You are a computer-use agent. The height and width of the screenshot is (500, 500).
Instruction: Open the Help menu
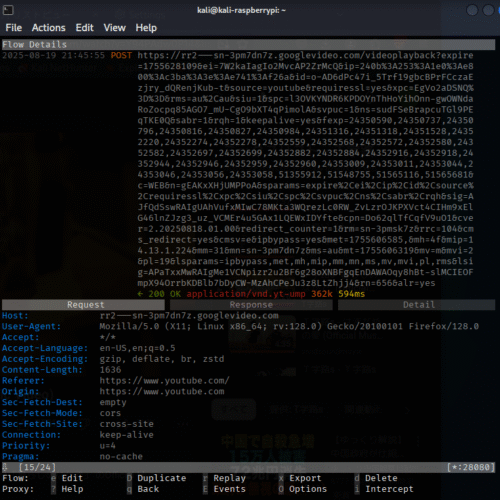(146, 28)
